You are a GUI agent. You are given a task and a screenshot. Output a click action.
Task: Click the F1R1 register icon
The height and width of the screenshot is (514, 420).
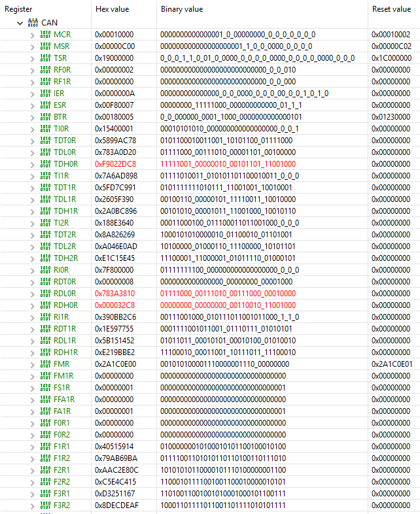click(45, 447)
